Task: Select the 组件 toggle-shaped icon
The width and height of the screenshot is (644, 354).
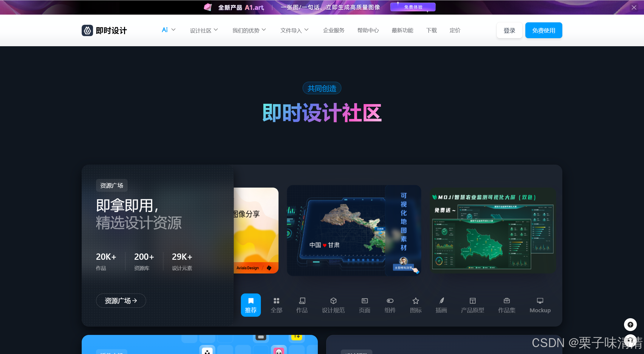Action: pyautogui.click(x=390, y=301)
